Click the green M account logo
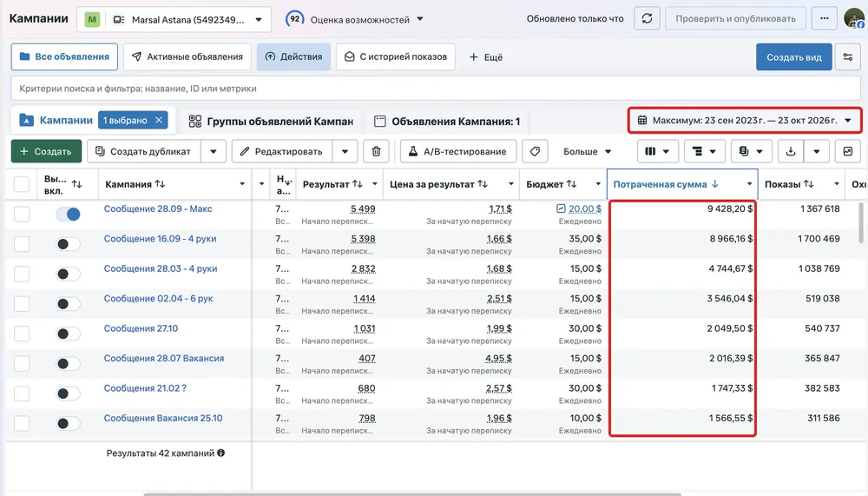Image resolution: width=868 pixels, height=496 pixels. point(92,19)
